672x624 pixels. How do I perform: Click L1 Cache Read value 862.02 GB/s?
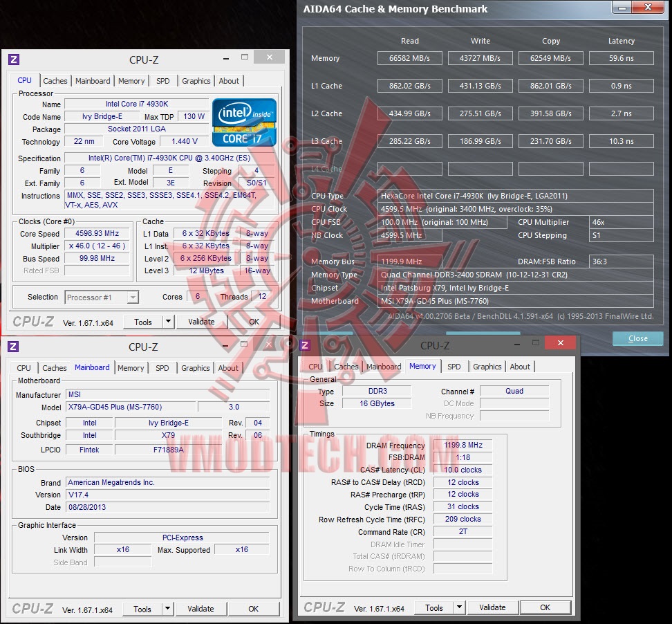410,86
